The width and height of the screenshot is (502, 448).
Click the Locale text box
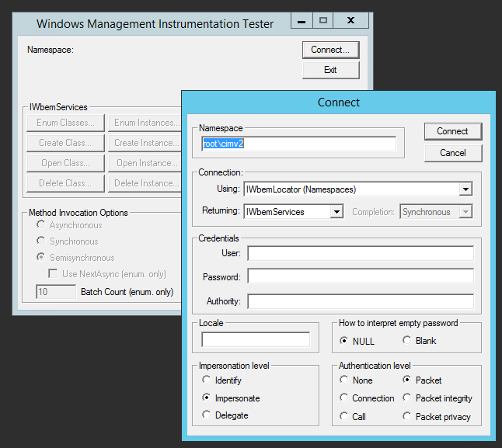click(x=255, y=339)
